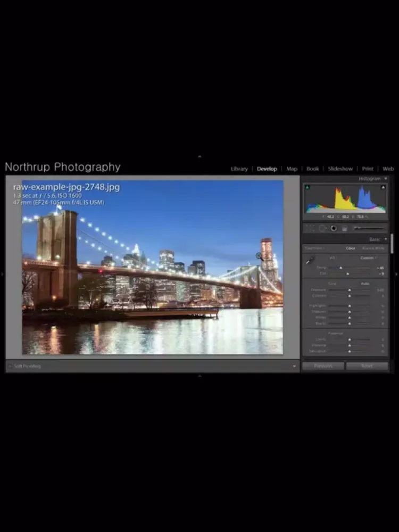Click the Previous button
The height and width of the screenshot is (532, 399).
[323, 366]
